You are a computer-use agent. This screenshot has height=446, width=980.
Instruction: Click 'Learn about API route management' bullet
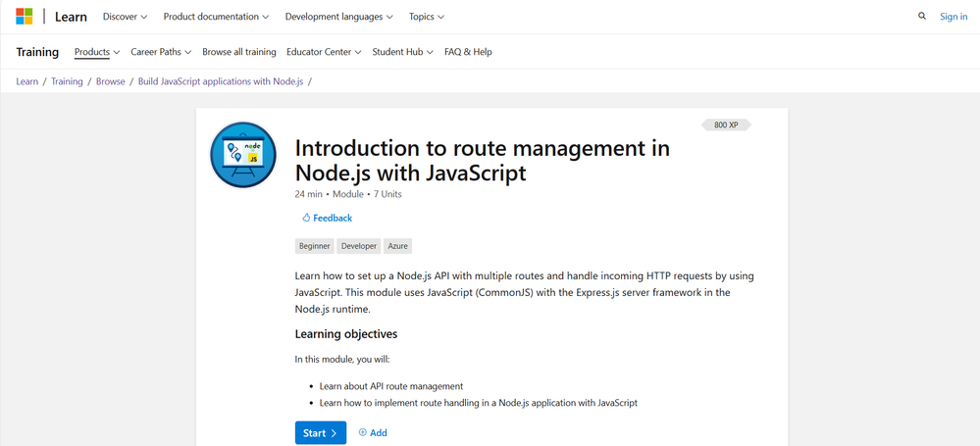pos(391,386)
